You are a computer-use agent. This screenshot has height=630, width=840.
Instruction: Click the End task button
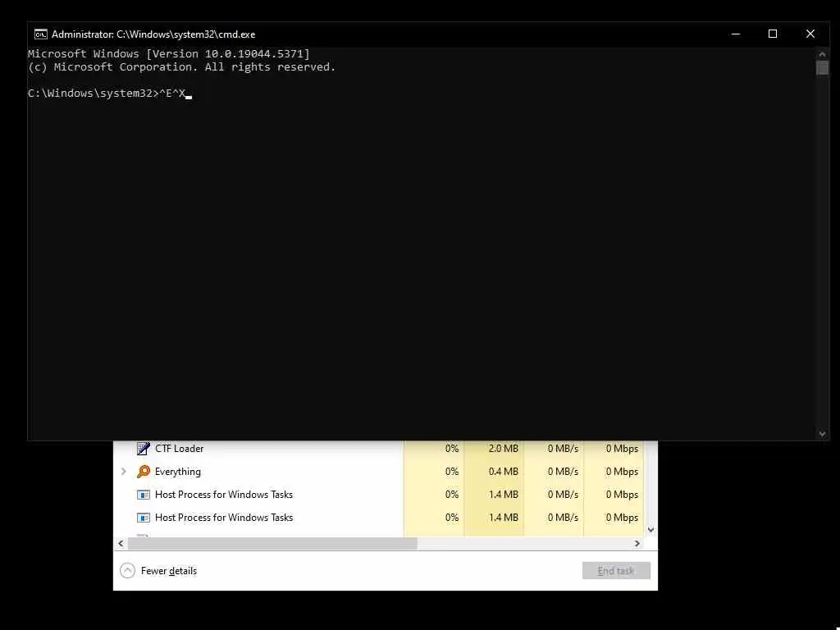(x=616, y=571)
